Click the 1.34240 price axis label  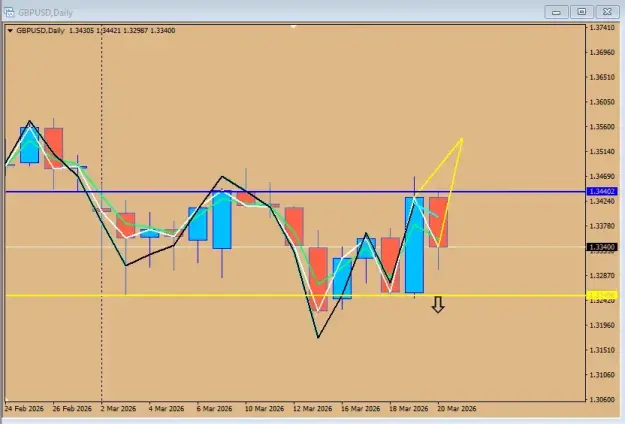[x=602, y=201]
